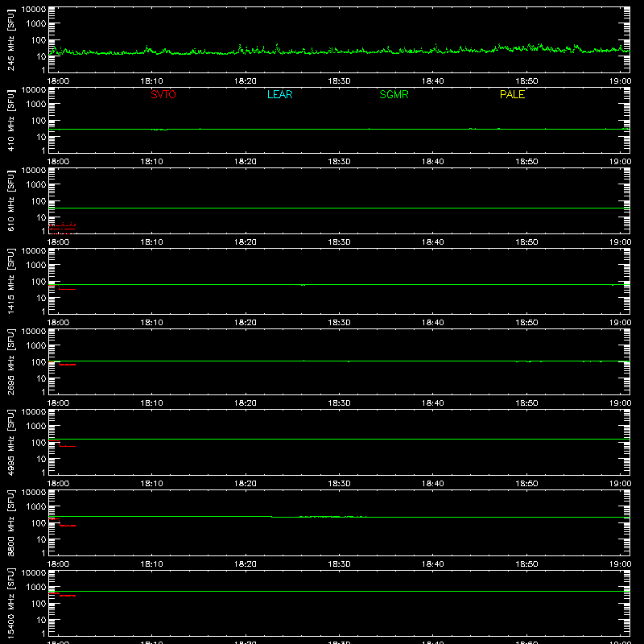
Task: Click the 10000 y-axis label of 245 MHz plot
Action: pos(34,10)
